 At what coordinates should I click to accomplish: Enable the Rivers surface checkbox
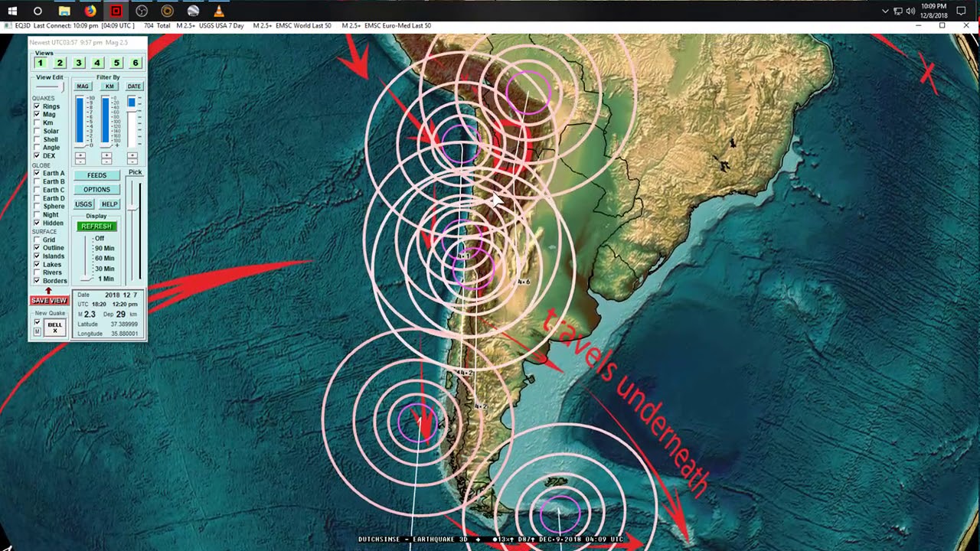pos(37,272)
